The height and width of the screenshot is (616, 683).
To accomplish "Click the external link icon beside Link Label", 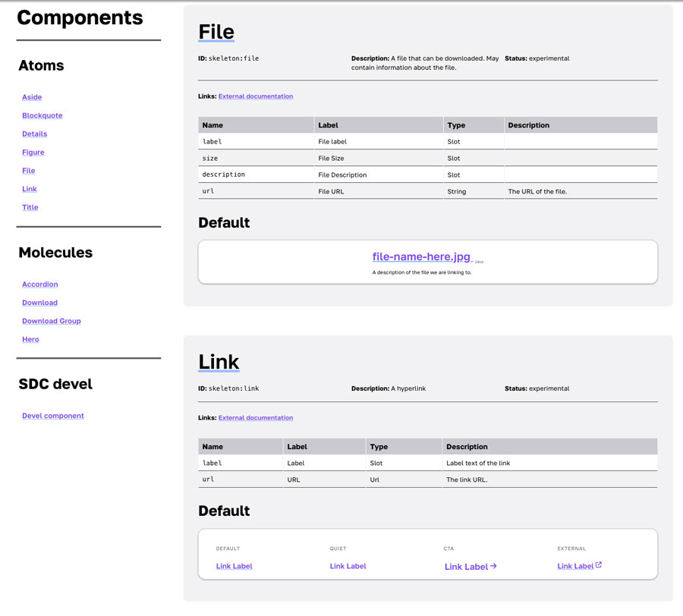I will [599, 565].
